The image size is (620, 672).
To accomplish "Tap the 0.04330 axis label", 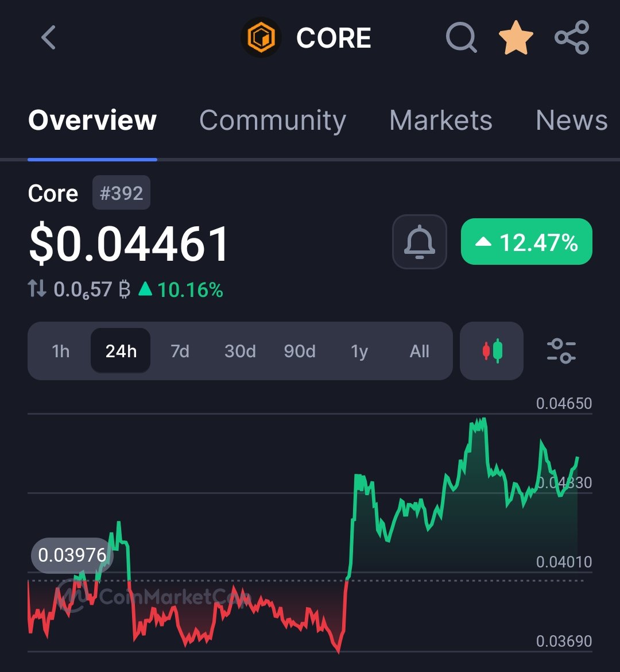I will [x=564, y=482].
